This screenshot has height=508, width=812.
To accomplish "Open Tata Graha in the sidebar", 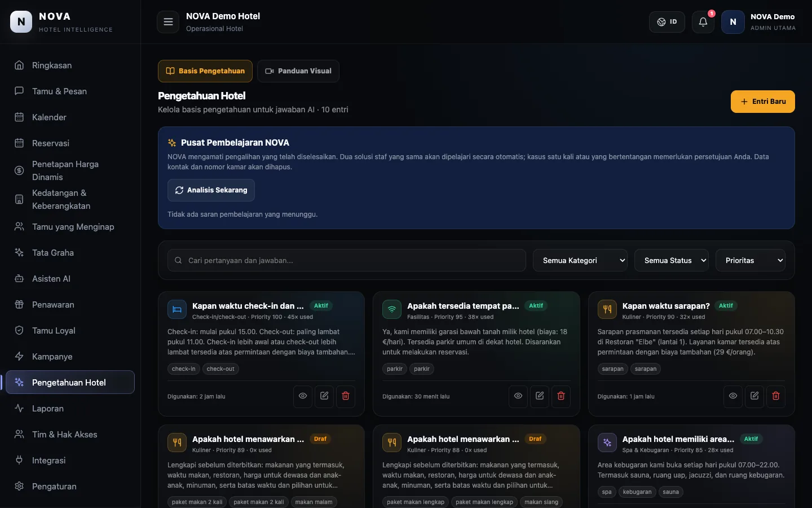I will point(70,253).
